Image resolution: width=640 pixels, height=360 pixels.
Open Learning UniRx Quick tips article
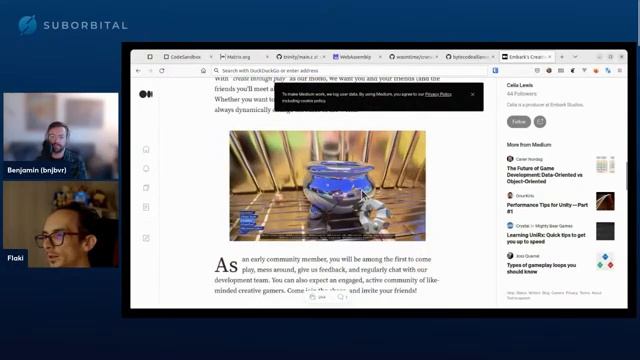pyautogui.click(x=546, y=238)
